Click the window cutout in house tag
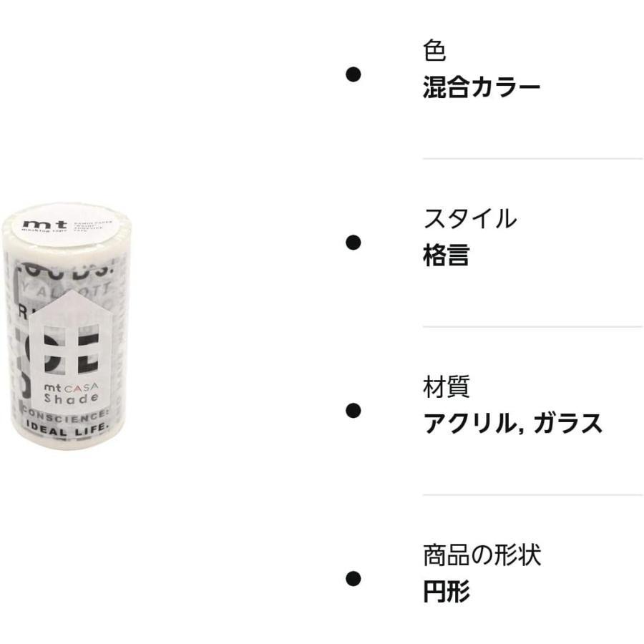The height and width of the screenshot is (644, 644). pyautogui.click(x=71, y=349)
